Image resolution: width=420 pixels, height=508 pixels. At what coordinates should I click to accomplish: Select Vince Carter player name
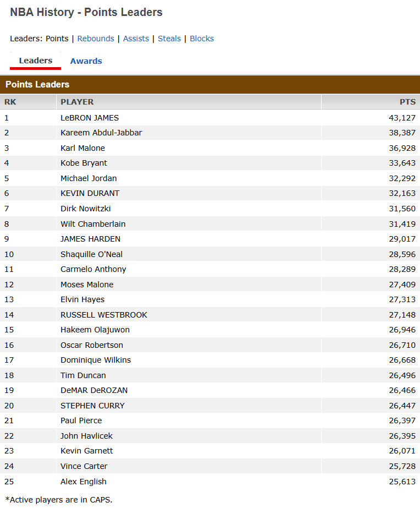pyautogui.click(x=84, y=467)
